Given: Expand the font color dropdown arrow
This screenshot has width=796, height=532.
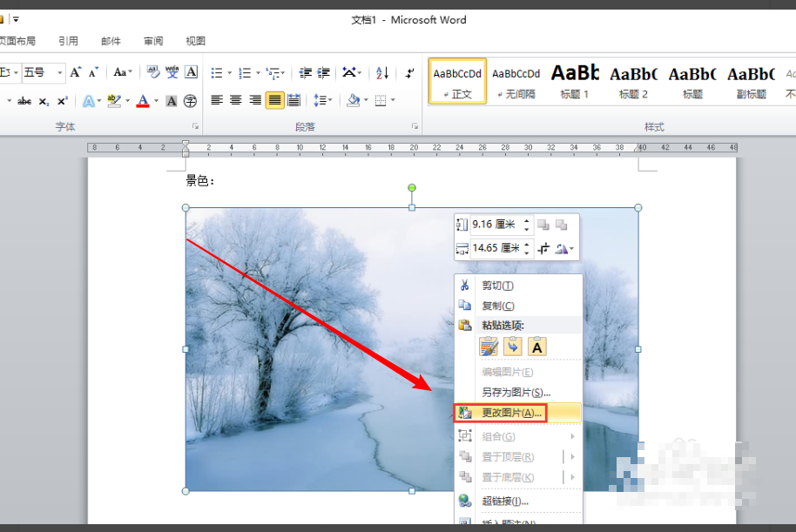Looking at the screenshot, I should click(157, 100).
